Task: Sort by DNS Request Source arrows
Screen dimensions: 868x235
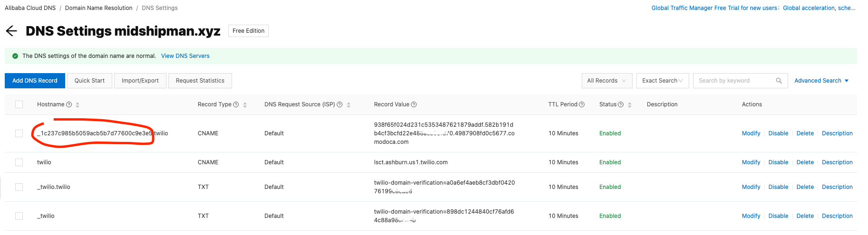Action: (x=349, y=105)
